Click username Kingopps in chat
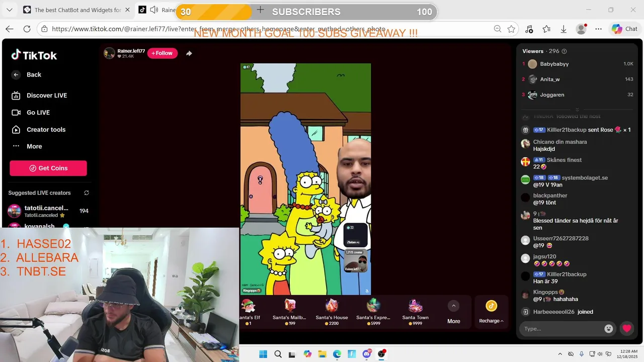 click(x=545, y=292)
